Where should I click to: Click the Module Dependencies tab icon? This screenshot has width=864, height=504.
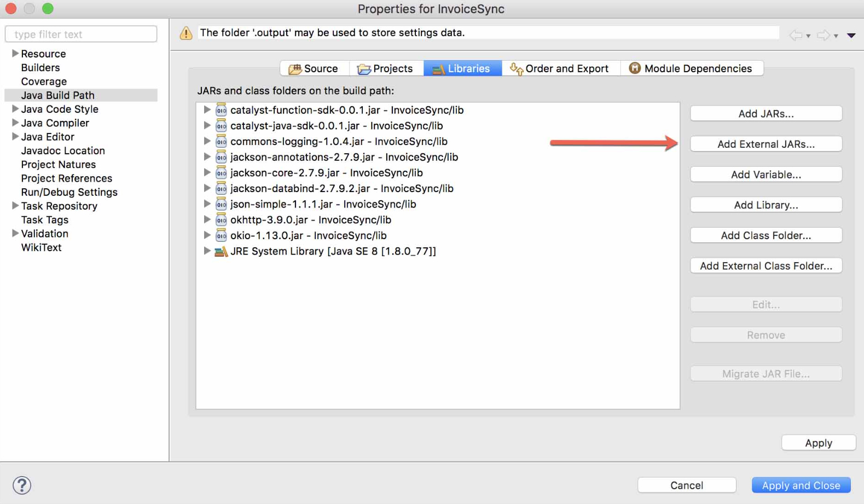pos(635,68)
